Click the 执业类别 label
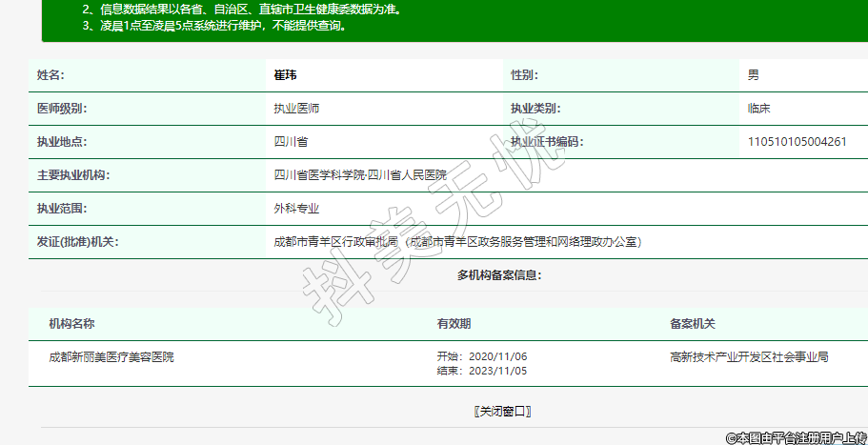868x445 pixels. 535,109
